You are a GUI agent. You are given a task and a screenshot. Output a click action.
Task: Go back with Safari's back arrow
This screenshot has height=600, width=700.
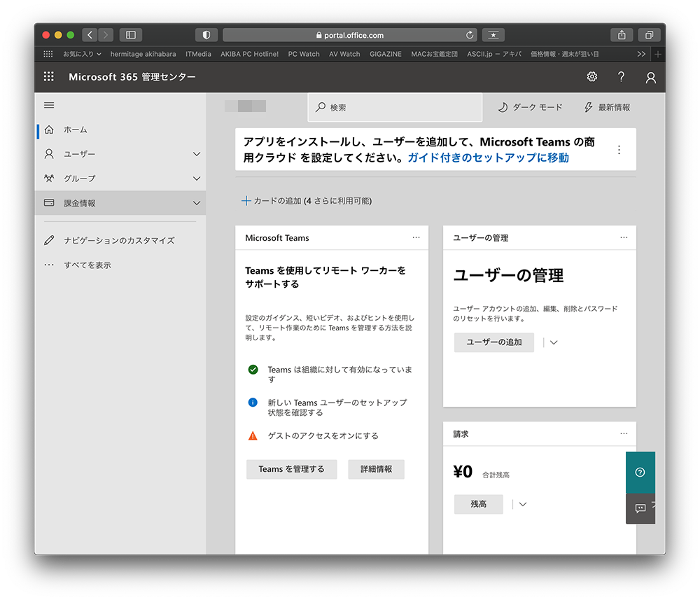pyautogui.click(x=90, y=35)
